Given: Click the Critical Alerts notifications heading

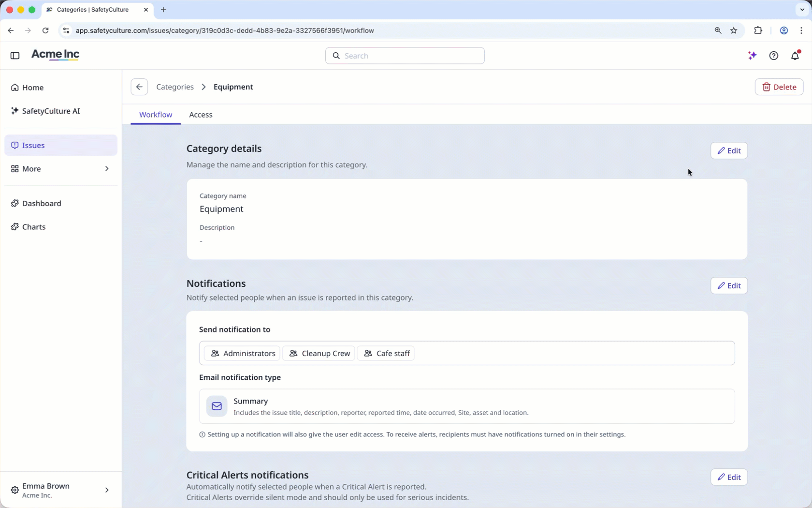Looking at the screenshot, I should coord(247,475).
